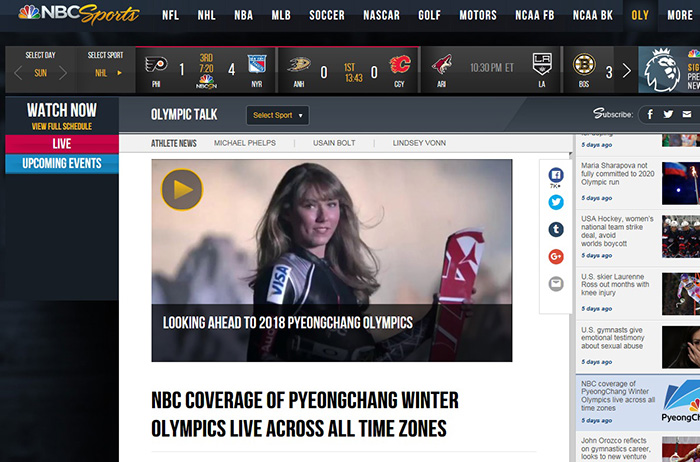
Task: Click the NBC Sports logo
Action: point(79,14)
